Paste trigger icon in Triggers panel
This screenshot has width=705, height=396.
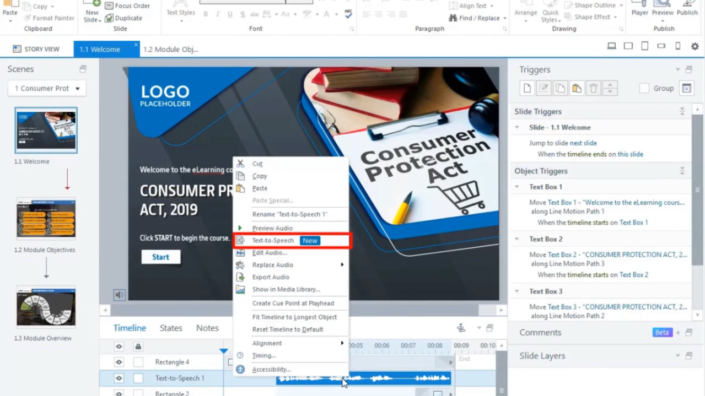[577, 88]
